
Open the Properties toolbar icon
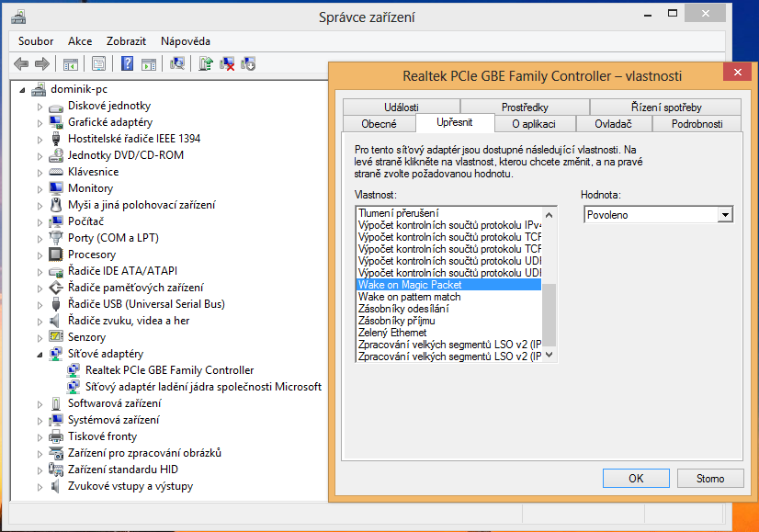(98, 63)
